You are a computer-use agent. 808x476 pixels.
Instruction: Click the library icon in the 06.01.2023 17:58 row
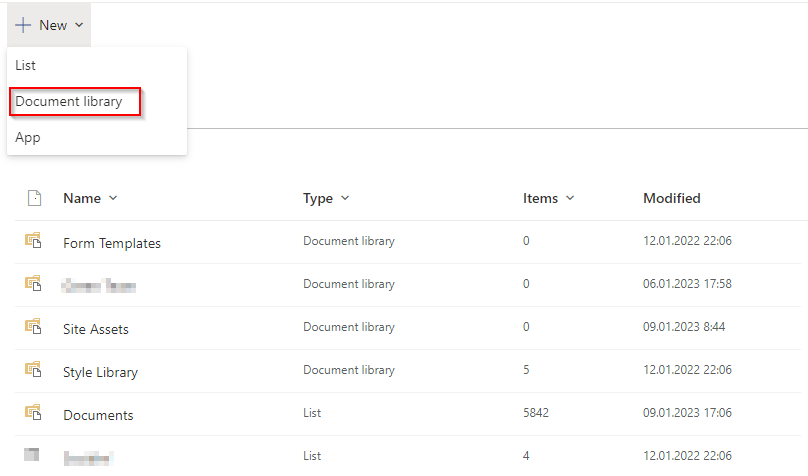tap(33, 283)
